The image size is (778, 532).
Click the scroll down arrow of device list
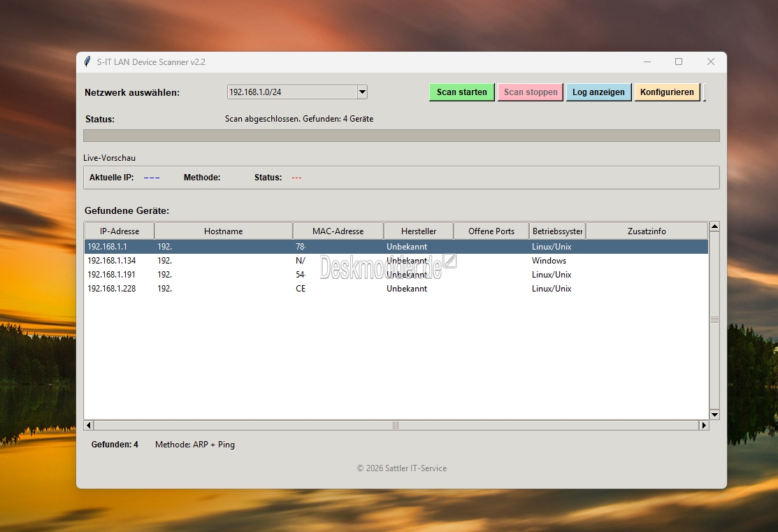tap(714, 415)
